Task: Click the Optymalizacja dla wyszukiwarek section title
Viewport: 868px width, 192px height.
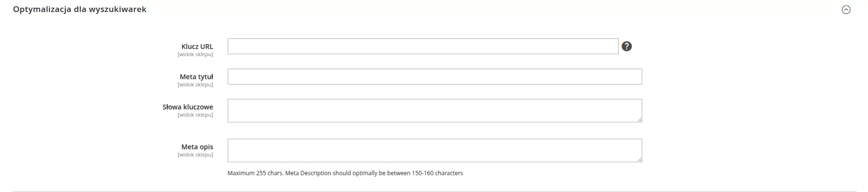Action: pos(80,9)
